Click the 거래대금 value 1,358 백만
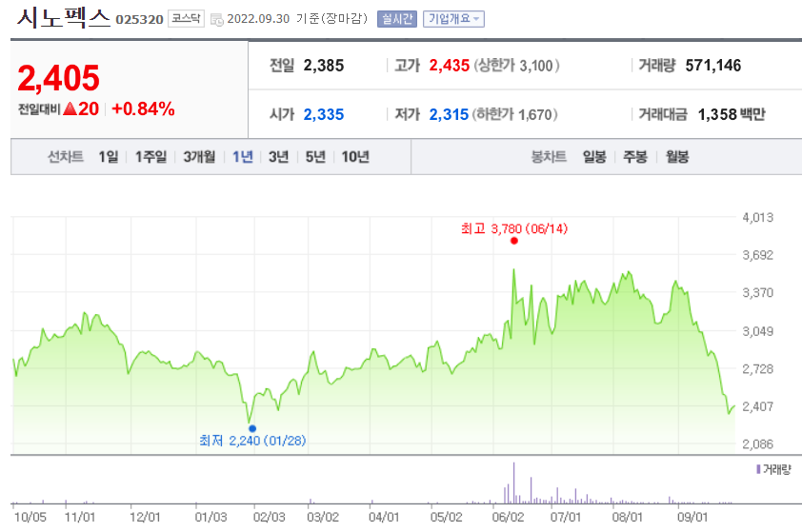This screenshot has height=532, width=802. 732,114
